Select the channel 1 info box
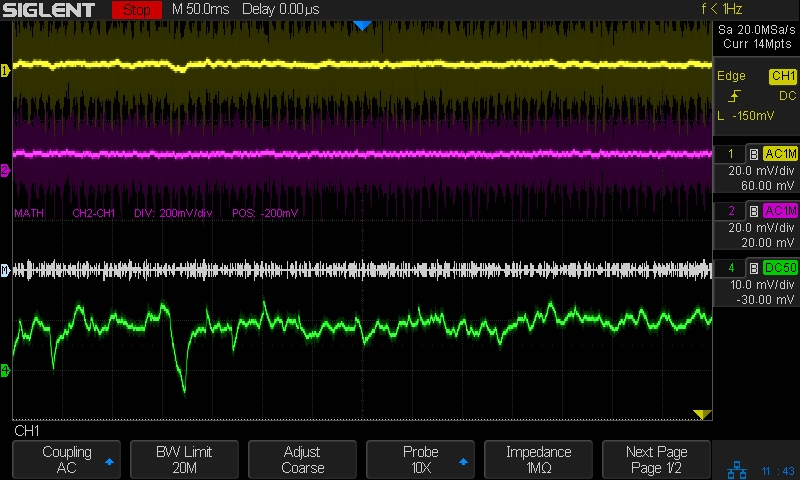 [x=756, y=170]
